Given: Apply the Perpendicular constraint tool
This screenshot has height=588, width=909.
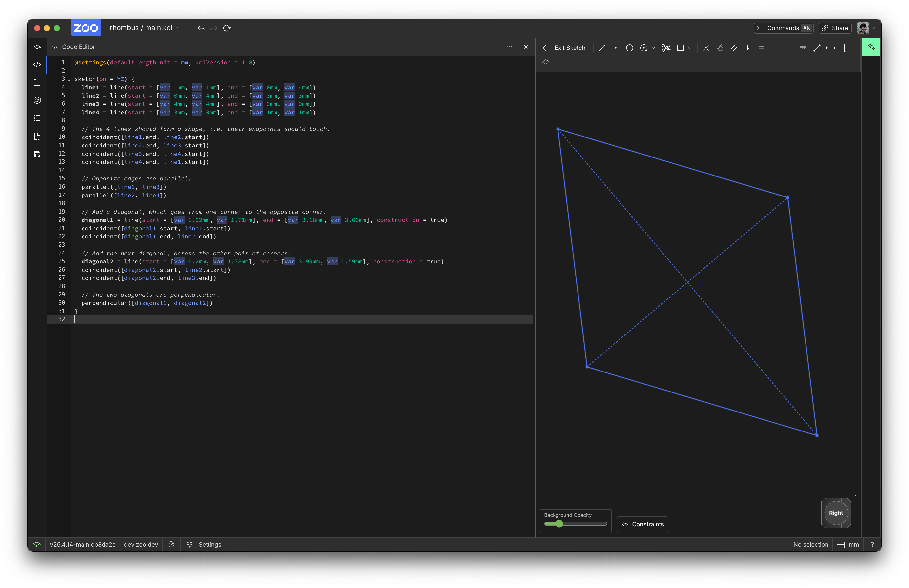Looking at the screenshot, I should pos(747,48).
